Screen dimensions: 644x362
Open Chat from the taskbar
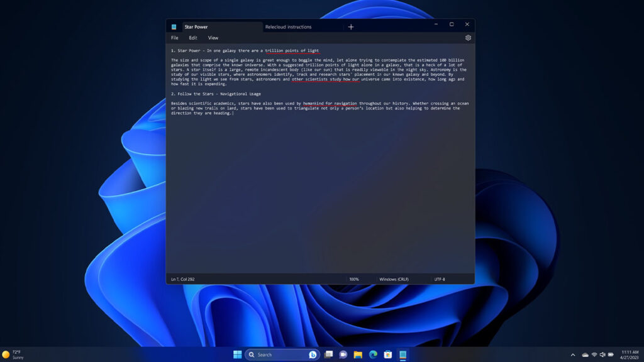click(342, 354)
